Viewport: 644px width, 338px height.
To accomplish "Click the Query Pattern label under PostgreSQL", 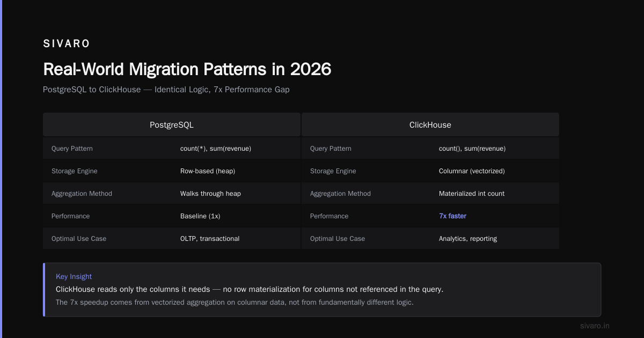I will (72, 149).
